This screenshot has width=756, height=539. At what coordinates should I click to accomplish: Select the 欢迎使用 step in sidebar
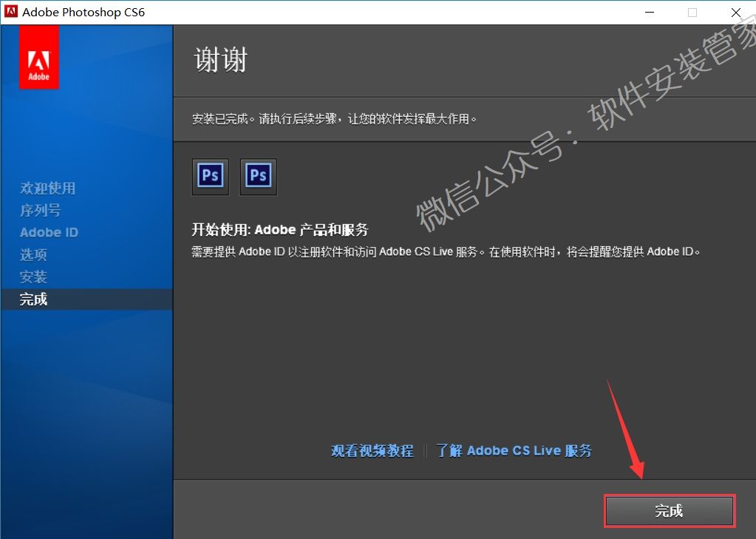47,189
